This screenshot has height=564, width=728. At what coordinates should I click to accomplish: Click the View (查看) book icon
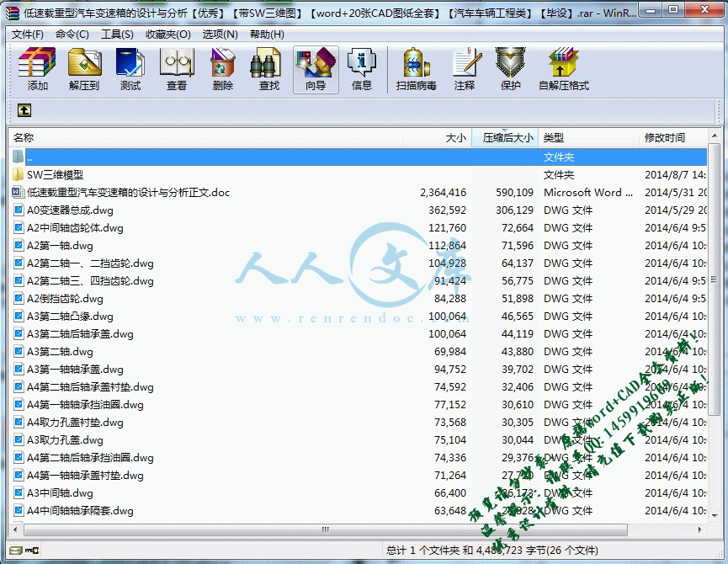[x=177, y=70]
